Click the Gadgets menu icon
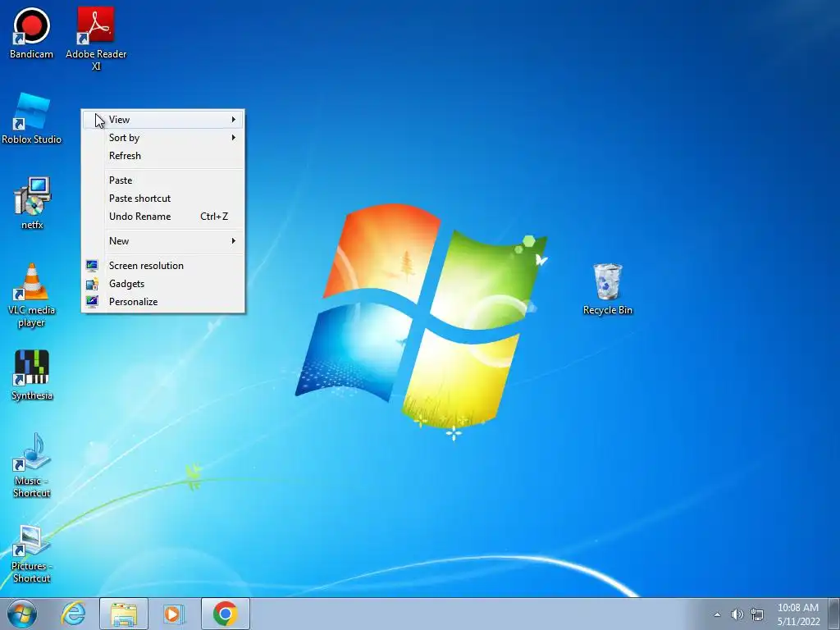 [92, 284]
